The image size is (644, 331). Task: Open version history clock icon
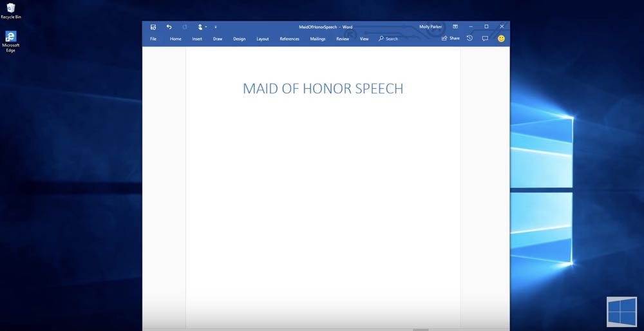pyautogui.click(x=469, y=38)
